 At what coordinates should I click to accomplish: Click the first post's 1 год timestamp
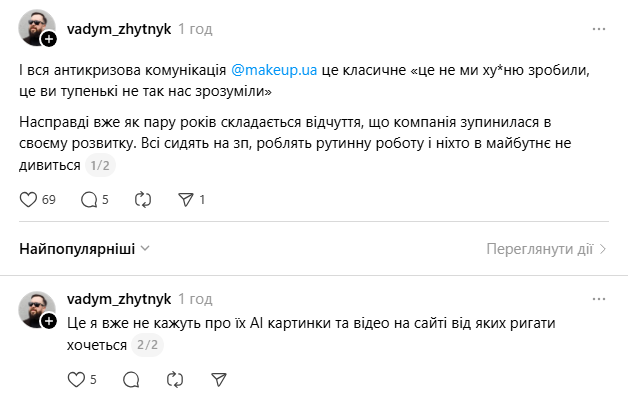pyautogui.click(x=195, y=29)
